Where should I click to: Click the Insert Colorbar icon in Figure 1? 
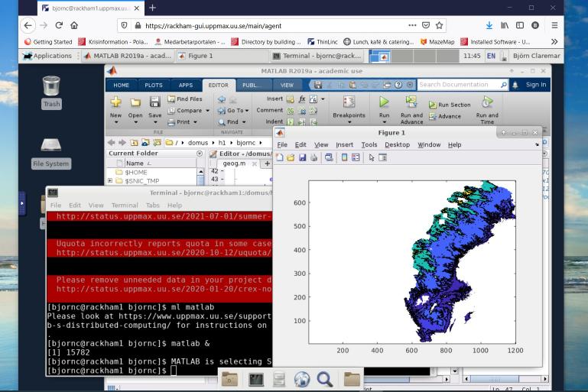(344, 157)
